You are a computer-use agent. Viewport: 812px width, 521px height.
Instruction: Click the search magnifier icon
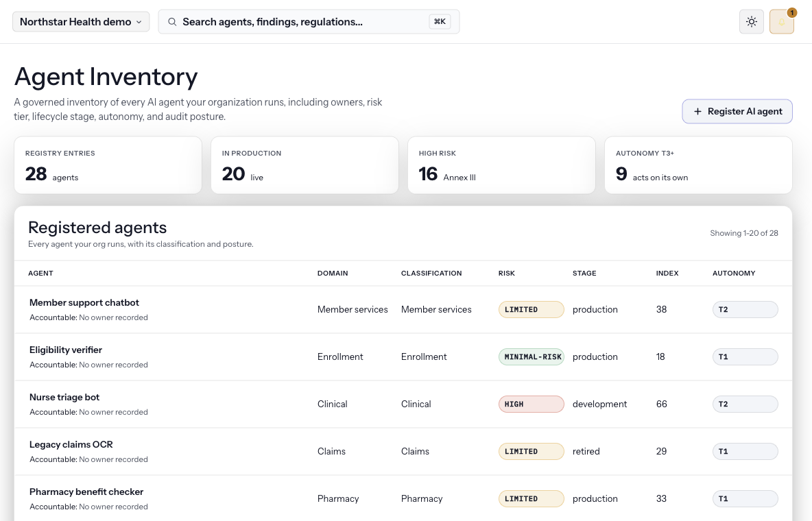point(172,22)
